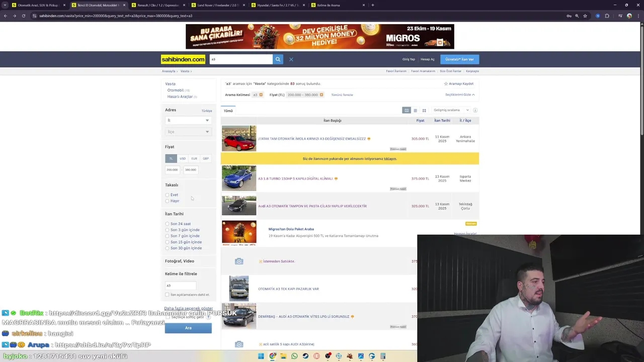Switch to classic table list view icon
Screen dimensions: 644x362
[407, 110]
